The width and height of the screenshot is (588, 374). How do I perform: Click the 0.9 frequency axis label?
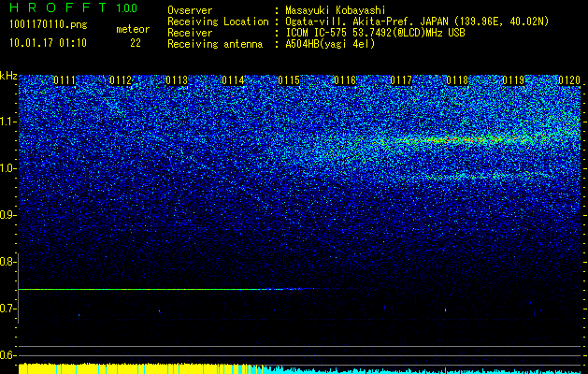(x=8, y=215)
